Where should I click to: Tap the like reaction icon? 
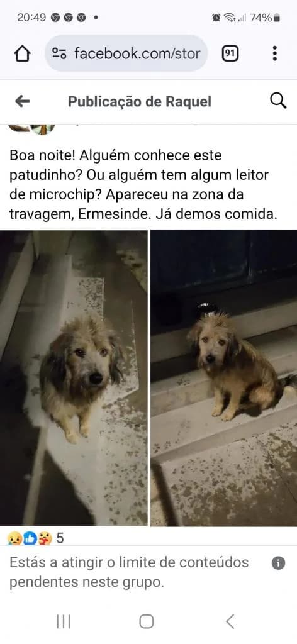pos(30,538)
